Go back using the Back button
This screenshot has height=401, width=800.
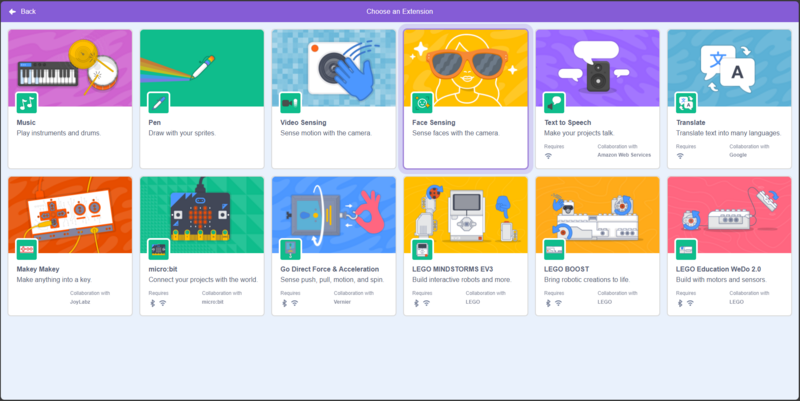click(22, 11)
